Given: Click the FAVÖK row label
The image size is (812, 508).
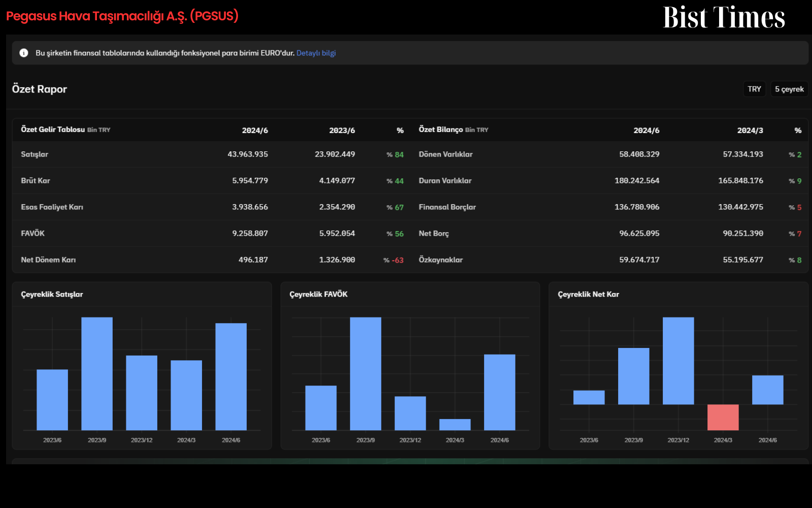Looking at the screenshot, I should click(33, 233).
